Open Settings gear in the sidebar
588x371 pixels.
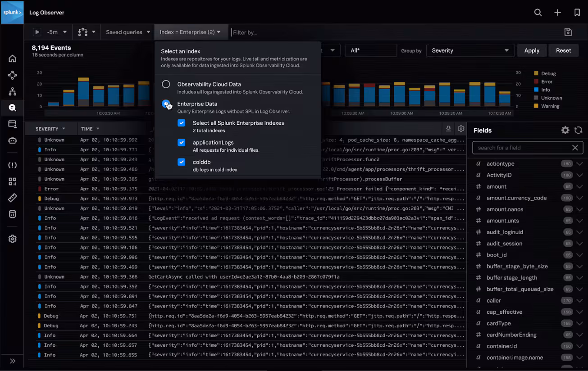pos(12,239)
